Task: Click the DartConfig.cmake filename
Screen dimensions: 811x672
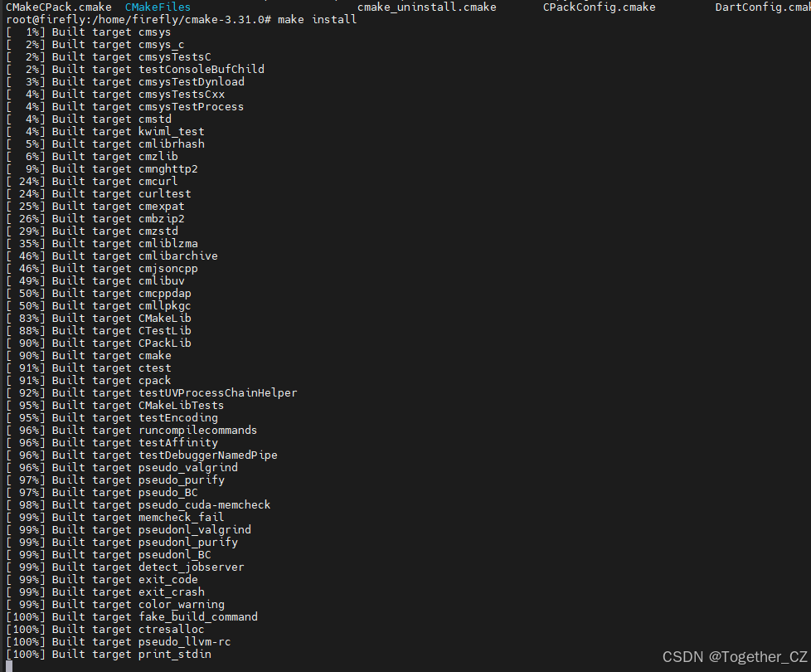Action: (763, 7)
